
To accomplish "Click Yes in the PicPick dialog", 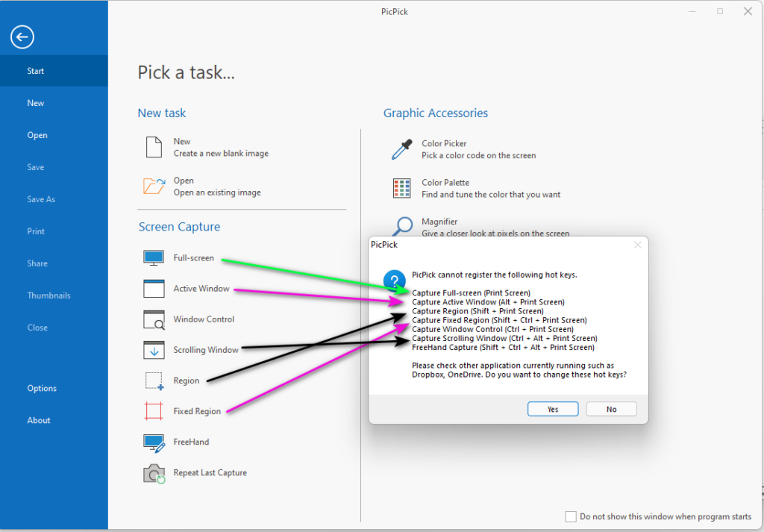I will 553,409.
